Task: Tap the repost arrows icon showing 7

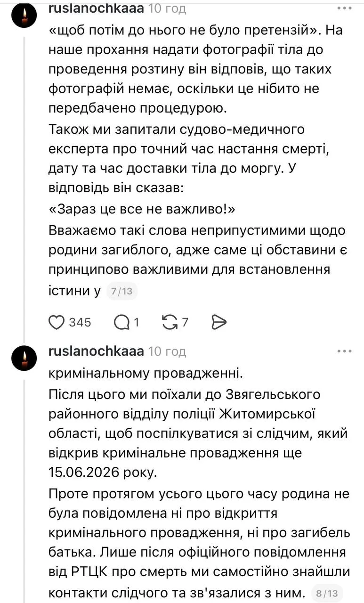Action: tap(169, 322)
